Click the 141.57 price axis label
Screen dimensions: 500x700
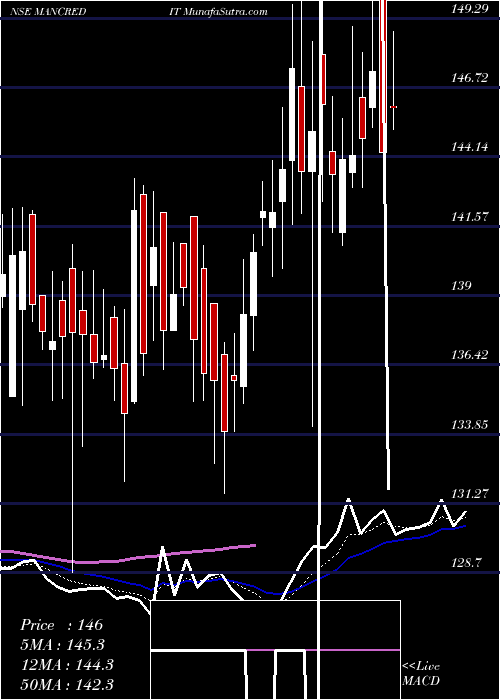(x=469, y=217)
